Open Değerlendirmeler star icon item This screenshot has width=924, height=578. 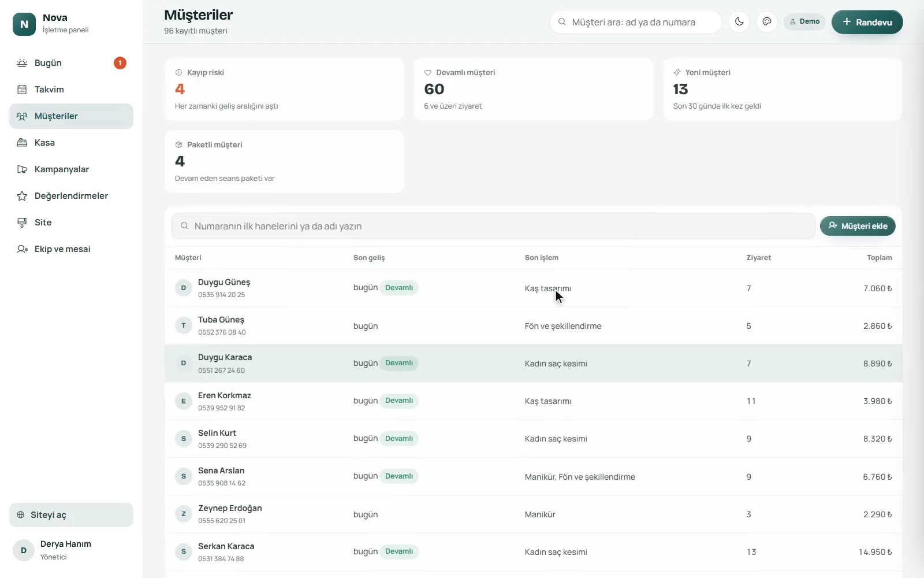click(x=71, y=196)
